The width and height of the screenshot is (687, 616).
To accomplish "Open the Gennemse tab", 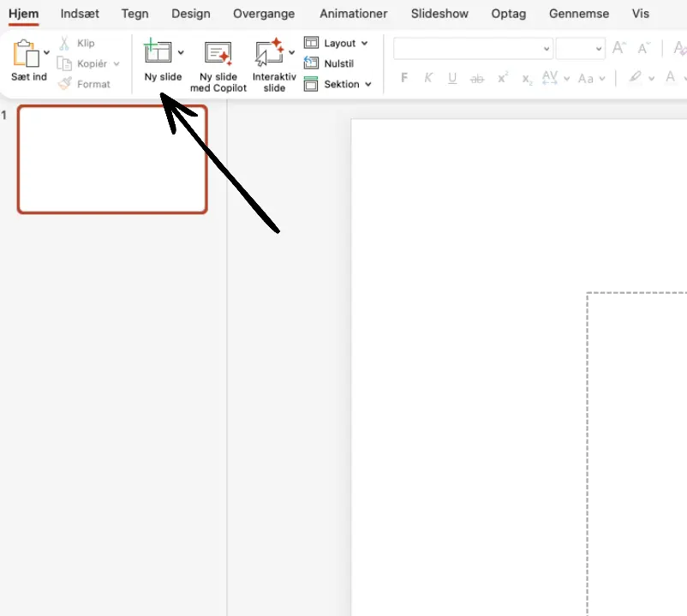I will click(579, 14).
